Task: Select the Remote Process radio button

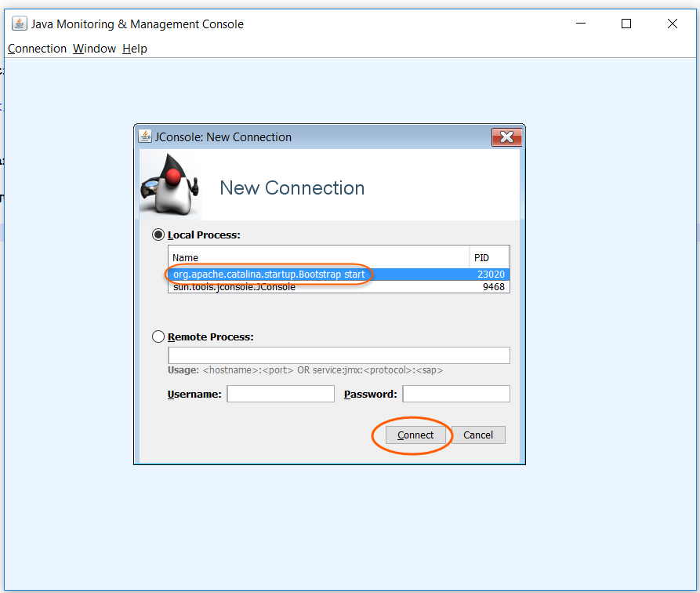Action: (158, 336)
